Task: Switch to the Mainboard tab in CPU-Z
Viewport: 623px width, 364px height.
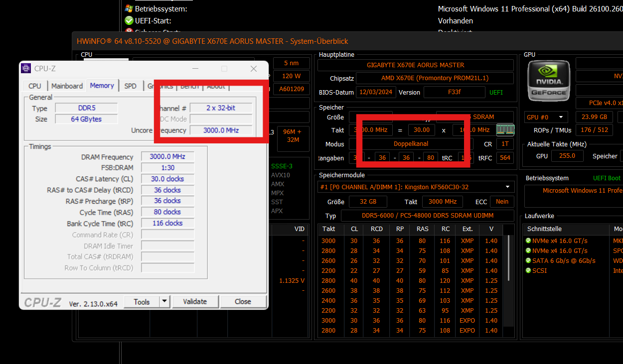Action: [67, 86]
